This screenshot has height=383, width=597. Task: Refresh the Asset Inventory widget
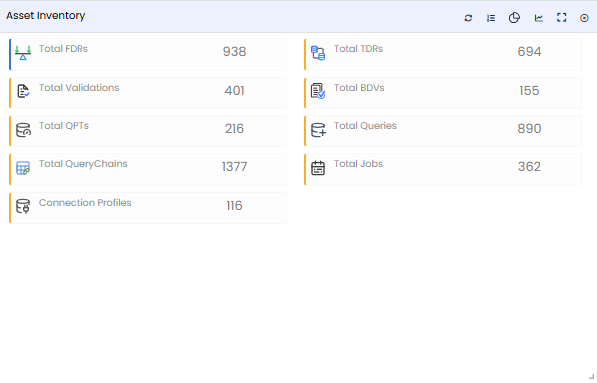tap(468, 18)
